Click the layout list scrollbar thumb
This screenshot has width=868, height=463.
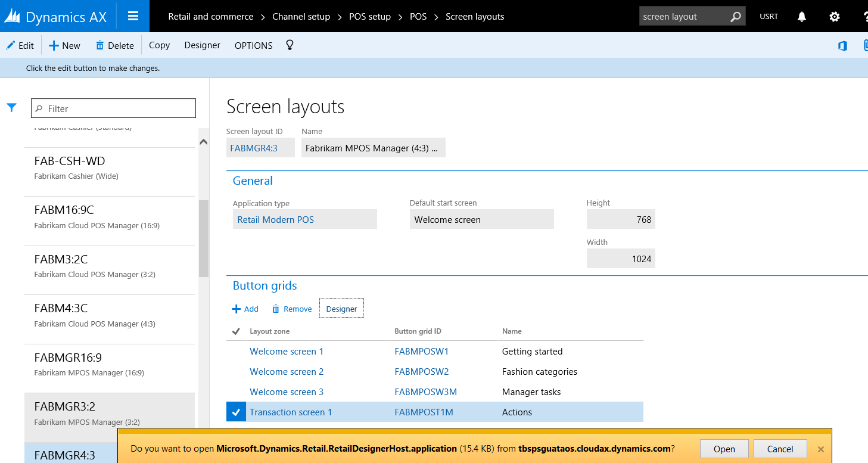coord(204,238)
